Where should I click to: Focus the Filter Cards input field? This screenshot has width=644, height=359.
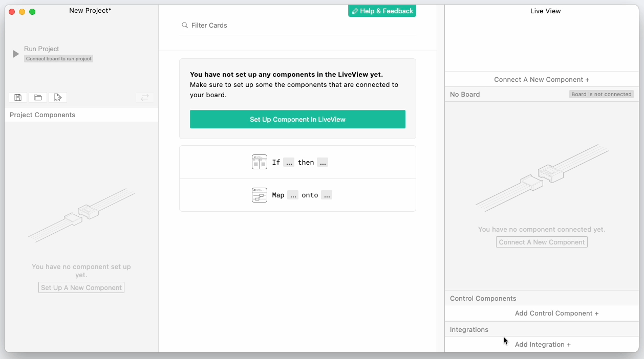(297, 25)
